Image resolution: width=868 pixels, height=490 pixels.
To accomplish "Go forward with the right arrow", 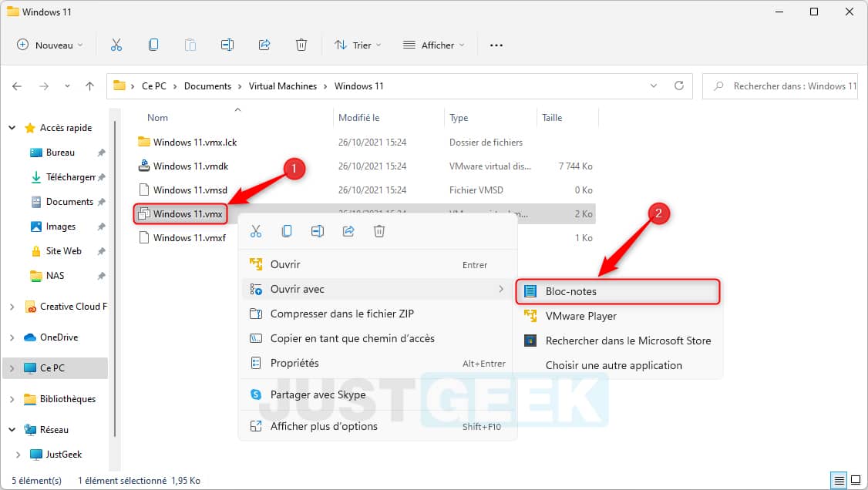I will pos(44,86).
